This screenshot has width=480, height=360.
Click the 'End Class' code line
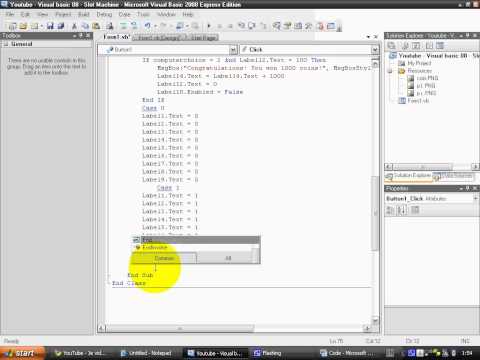(x=129, y=283)
